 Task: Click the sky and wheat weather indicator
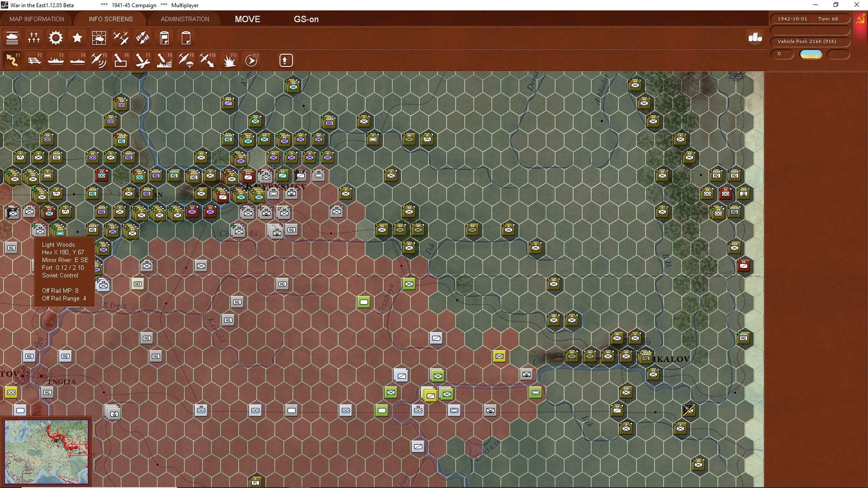pos(811,54)
